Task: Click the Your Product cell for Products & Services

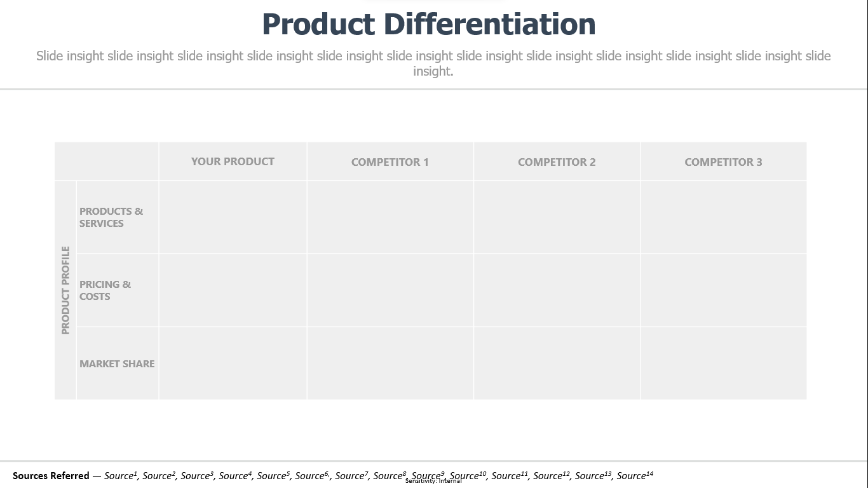Action: [x=233, y=217]
